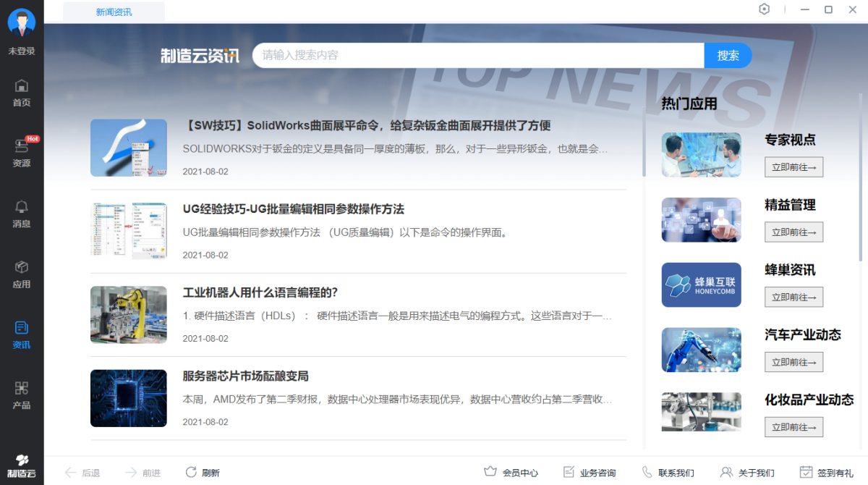Click 立即前往 under 专家视点

coord(793,167)
